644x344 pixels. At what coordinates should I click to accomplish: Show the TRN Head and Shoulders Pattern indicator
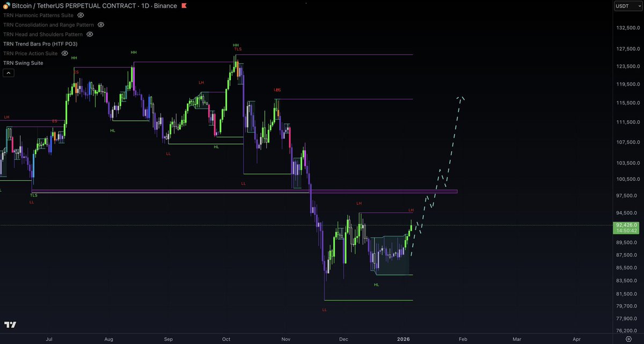(x=90, y=34)
